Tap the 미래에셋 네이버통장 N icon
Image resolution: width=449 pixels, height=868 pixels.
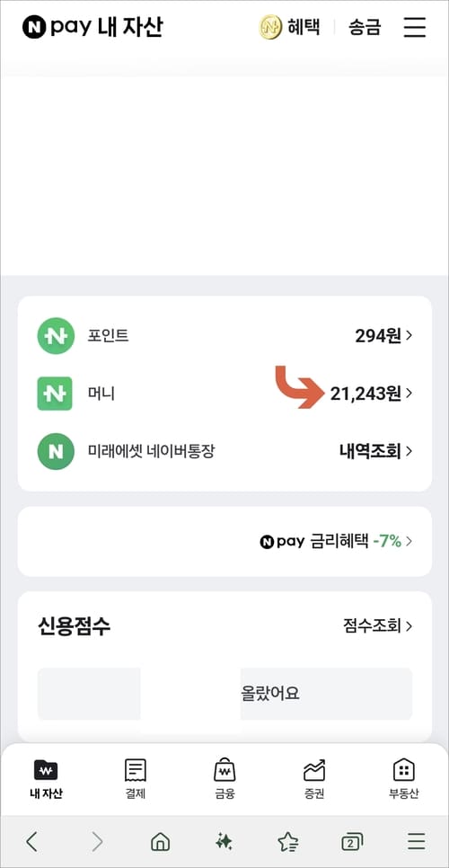point(56,452)
